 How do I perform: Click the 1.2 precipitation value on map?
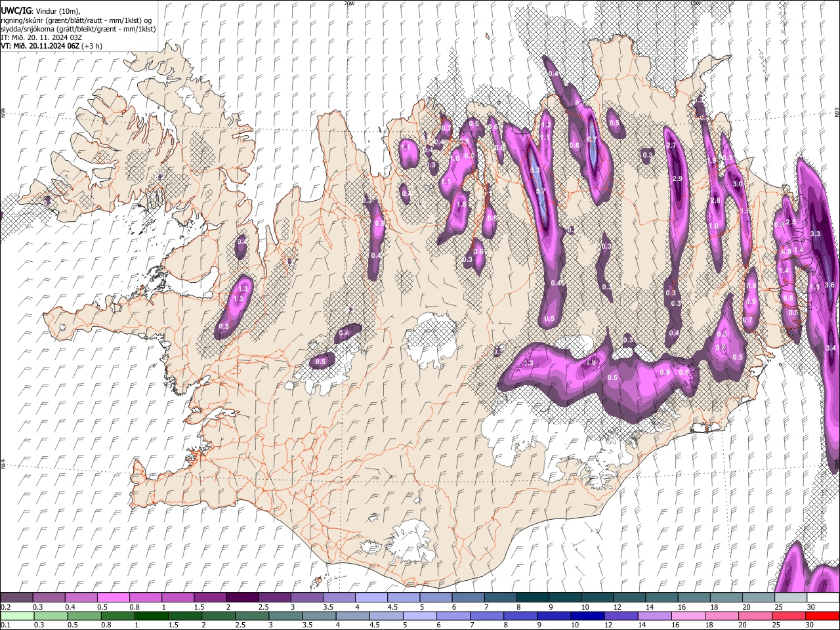[x=545, y=125]
